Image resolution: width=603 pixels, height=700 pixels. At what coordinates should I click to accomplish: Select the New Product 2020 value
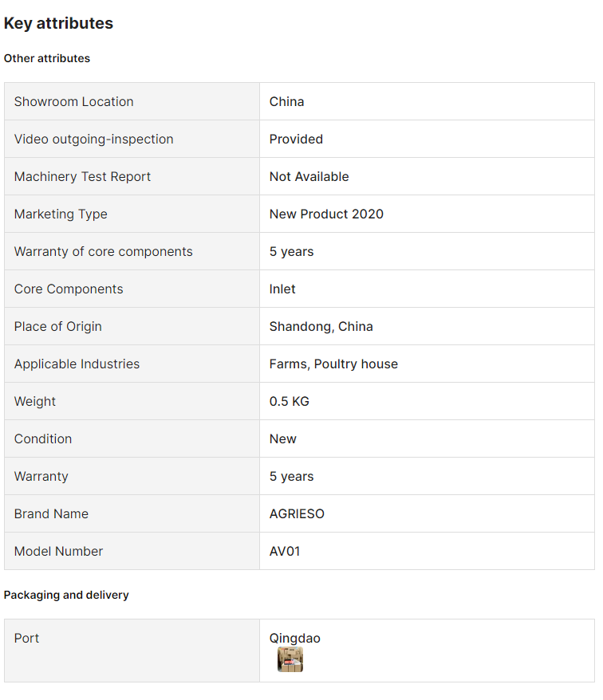click(x=326, y=214)
